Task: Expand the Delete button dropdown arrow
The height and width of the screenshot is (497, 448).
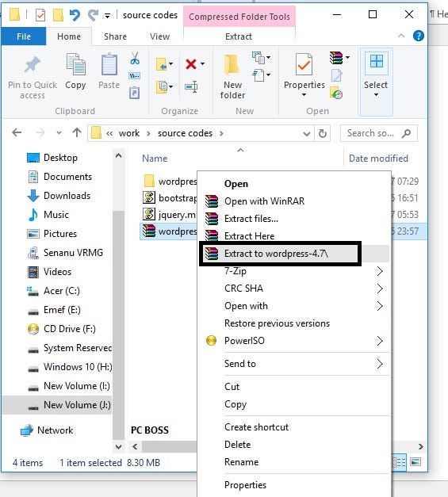Action: pos(203,64)
